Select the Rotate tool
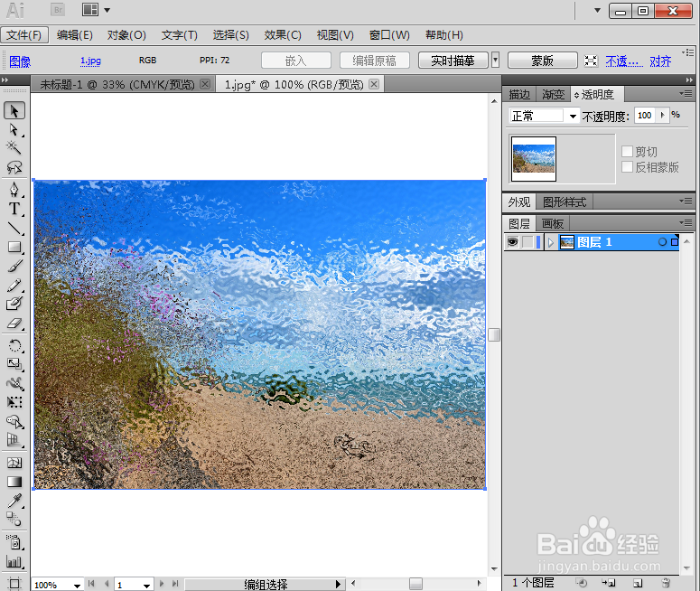The height and width of the screenshot is (591, 700). point(14,345)
